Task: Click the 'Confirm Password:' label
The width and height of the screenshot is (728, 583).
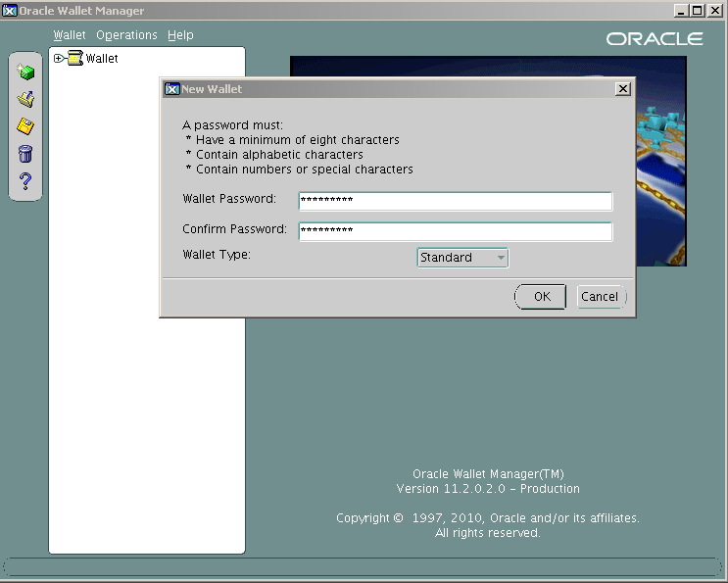Action: [x=234, y=229]
